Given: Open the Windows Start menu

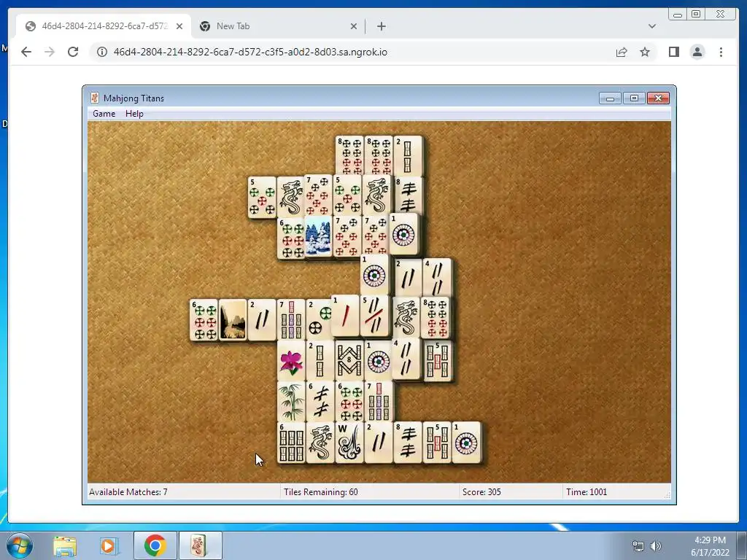Looking at the screenshot, I should click(x=19, y=545).
